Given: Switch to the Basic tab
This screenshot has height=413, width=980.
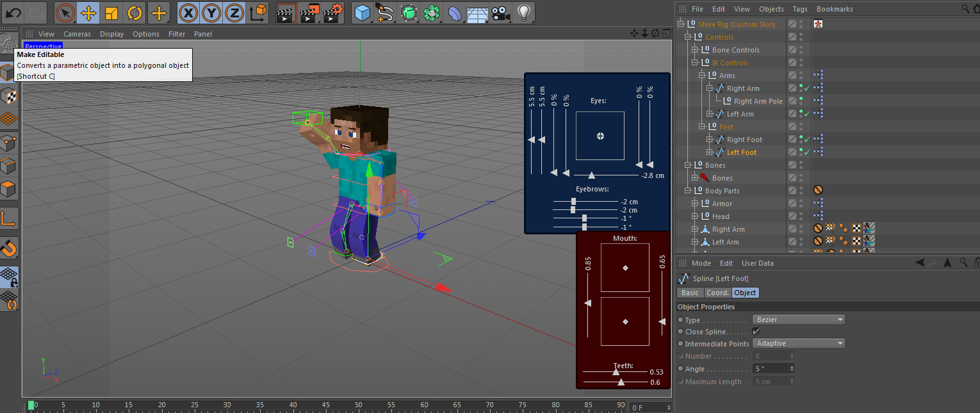Looking at the screenshot, I should coord(690,293).
